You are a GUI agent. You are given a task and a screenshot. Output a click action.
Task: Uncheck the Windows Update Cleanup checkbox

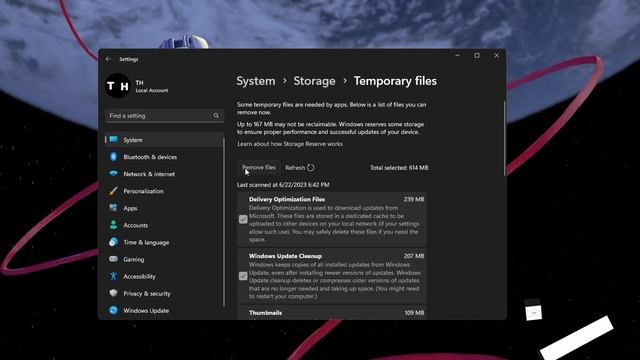pos(243,276)
